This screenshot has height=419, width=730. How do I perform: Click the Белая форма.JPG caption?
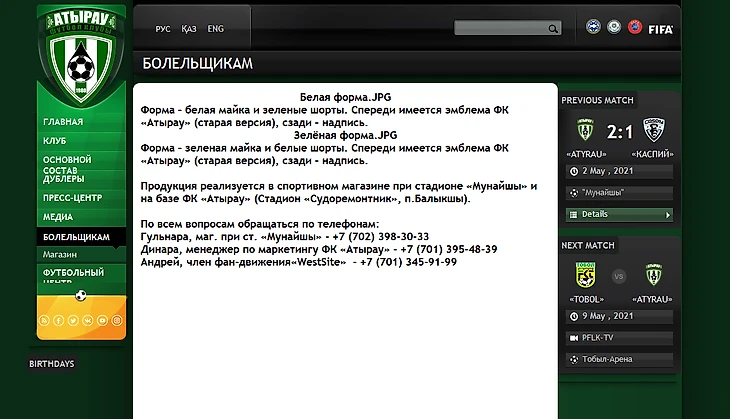pos(345,97)
